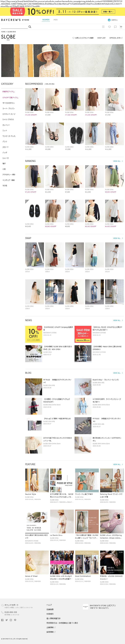
Task: Switch to the MEN tab
Action: click(x=55, y=20)
